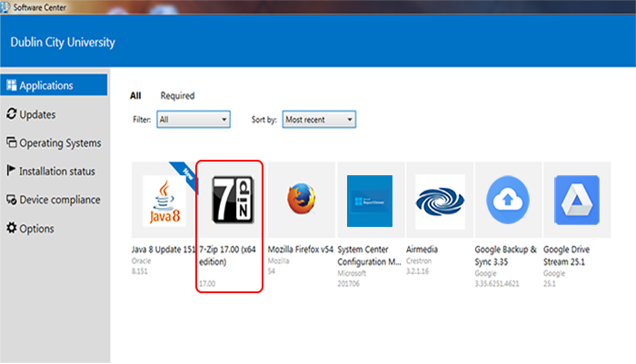The height and width of the screenshot is (364, 636).
Task: Select the Airmedia application icon
Action: (x=440, y=202)
